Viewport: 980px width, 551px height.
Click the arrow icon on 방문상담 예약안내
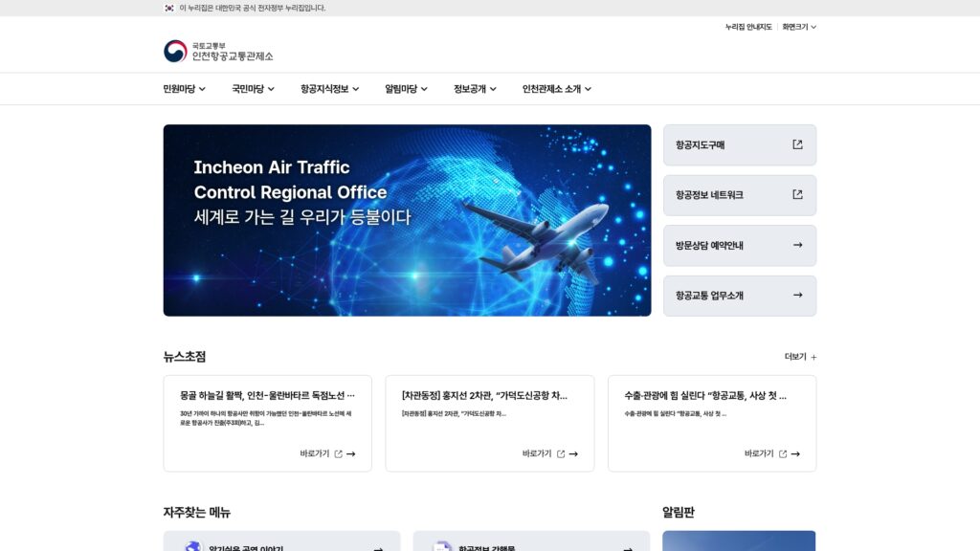coord(795,245)
